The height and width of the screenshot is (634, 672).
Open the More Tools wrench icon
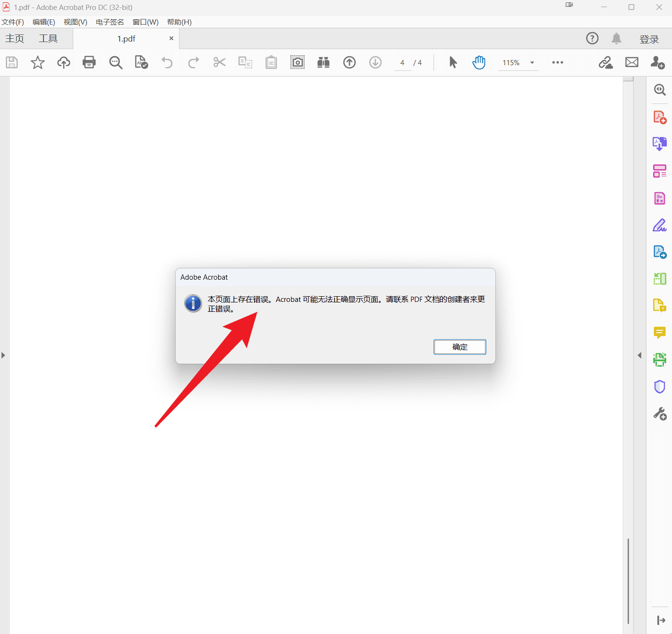(x=660, y=414)
